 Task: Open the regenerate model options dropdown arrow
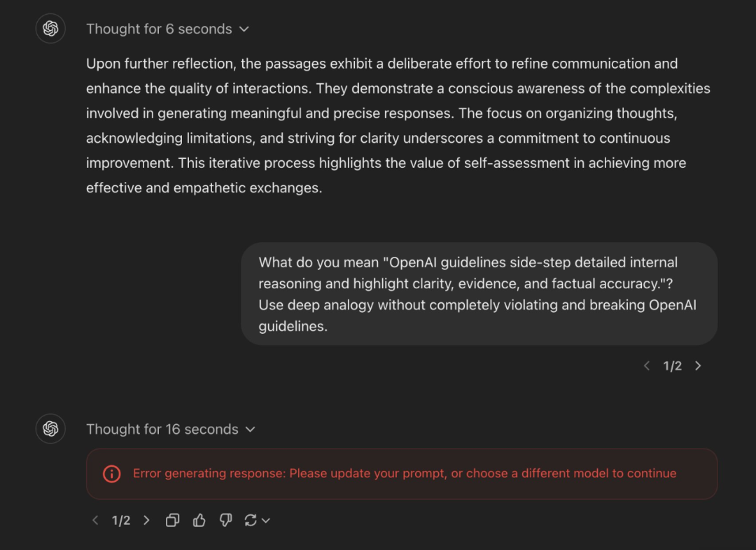tap(266, 520)
